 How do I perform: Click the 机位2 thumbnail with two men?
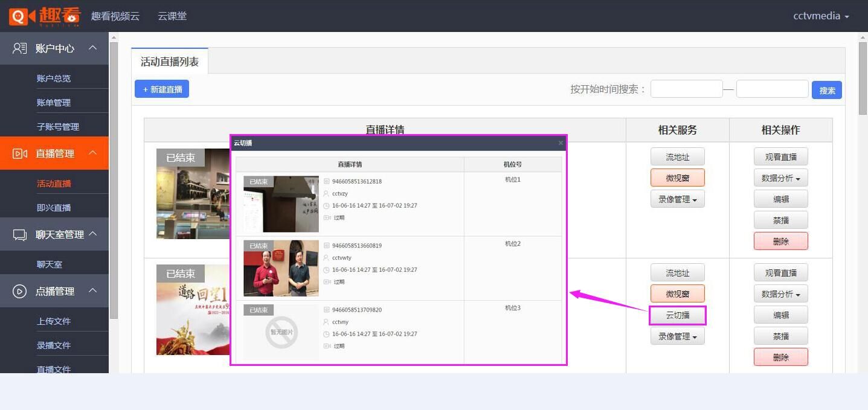(281, 268)
